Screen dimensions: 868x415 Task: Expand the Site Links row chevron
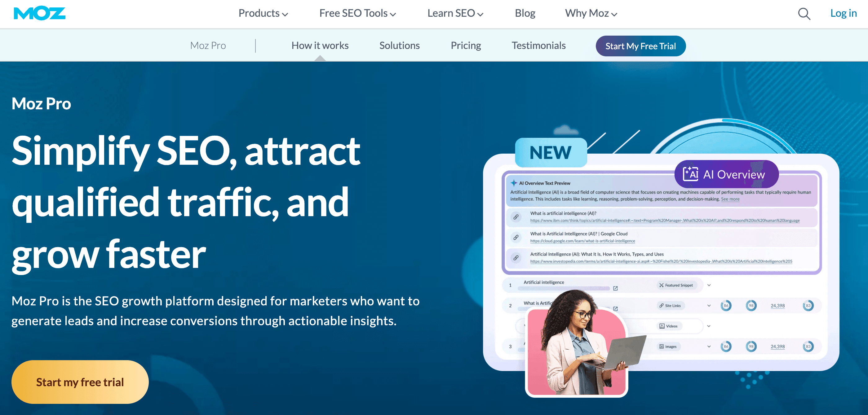[x=709, y=306]
